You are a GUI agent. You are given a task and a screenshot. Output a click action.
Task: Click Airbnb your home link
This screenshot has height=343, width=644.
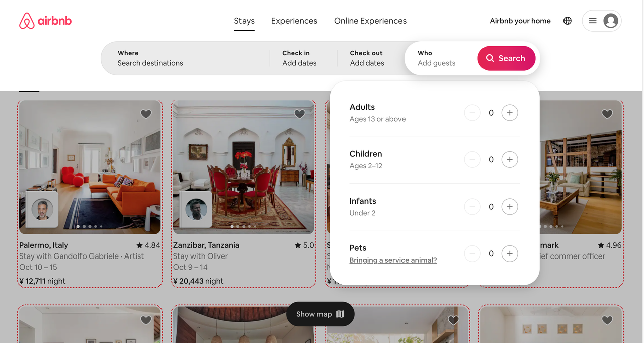point(520,21)
